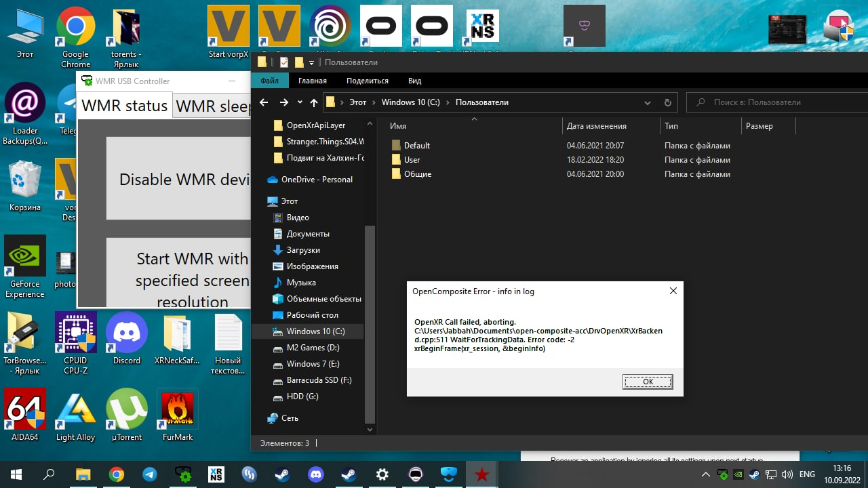The width and height of the screenshot is (868, 488).
Task: Open the Discord desktop icon
Action: 127,333
